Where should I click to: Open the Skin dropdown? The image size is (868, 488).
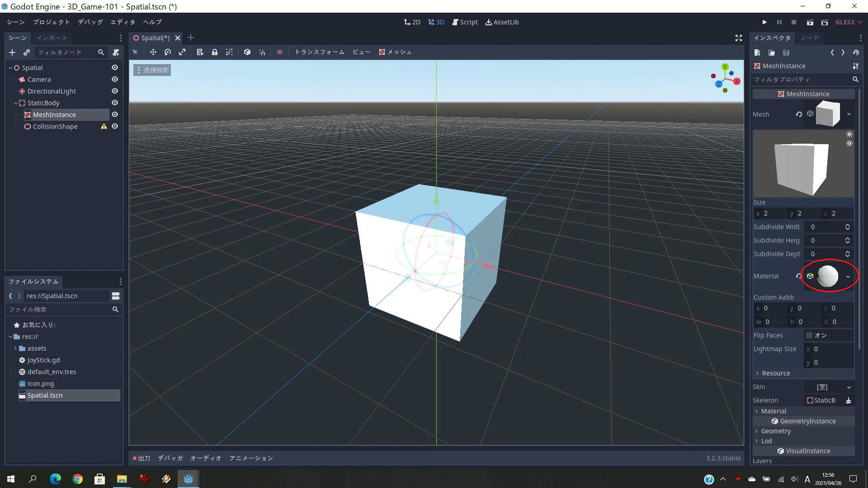829,387
